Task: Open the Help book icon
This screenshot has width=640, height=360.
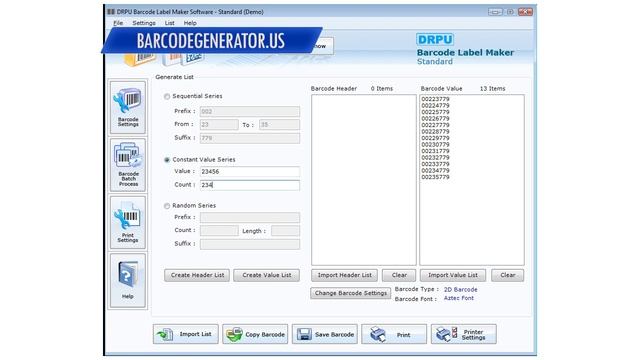Action: (x=128, y=280)
